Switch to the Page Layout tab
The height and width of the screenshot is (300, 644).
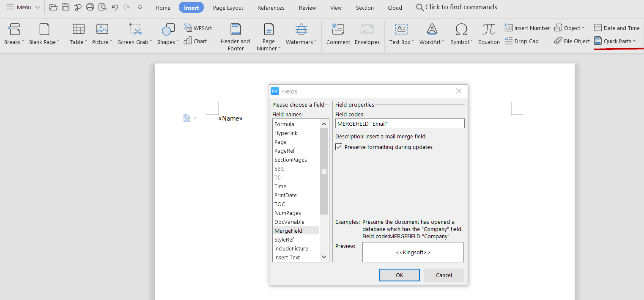228,8
